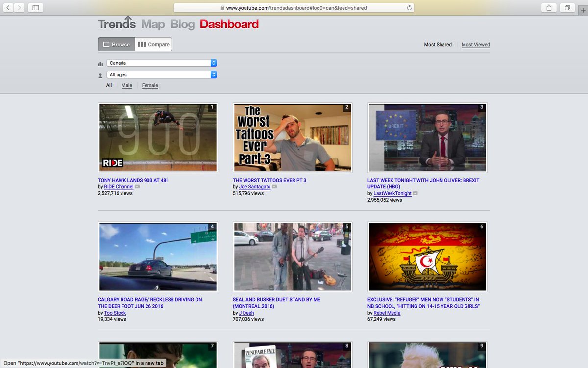Viewport: 588px width, 368px height.
Task: Open the Punchable Face video thumbnail number 8
Action: point(293,355)
